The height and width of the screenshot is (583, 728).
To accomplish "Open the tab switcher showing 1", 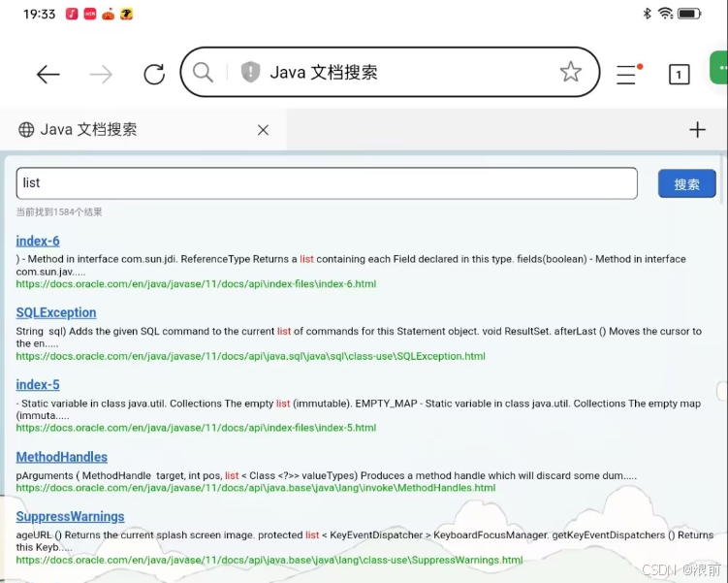I will [x=679, y=75].
